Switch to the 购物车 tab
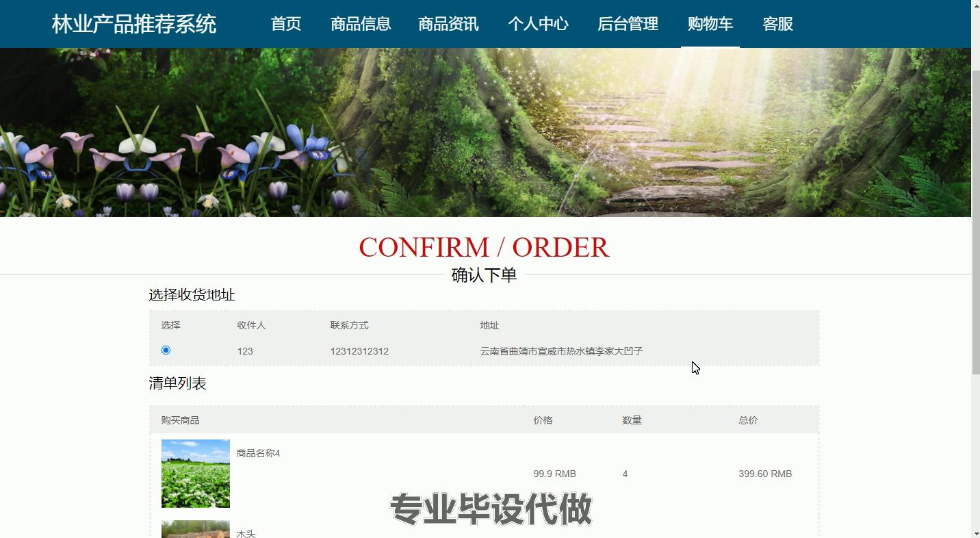The width and height of the screenshot is (980, 538). (710, 24)
